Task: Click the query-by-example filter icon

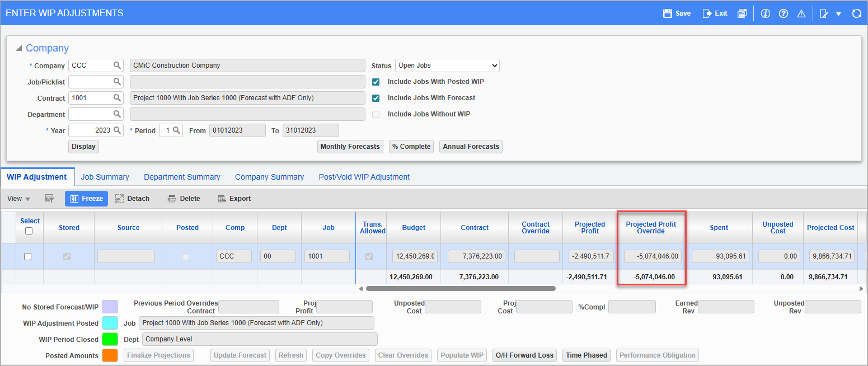Action: [49, 198]
